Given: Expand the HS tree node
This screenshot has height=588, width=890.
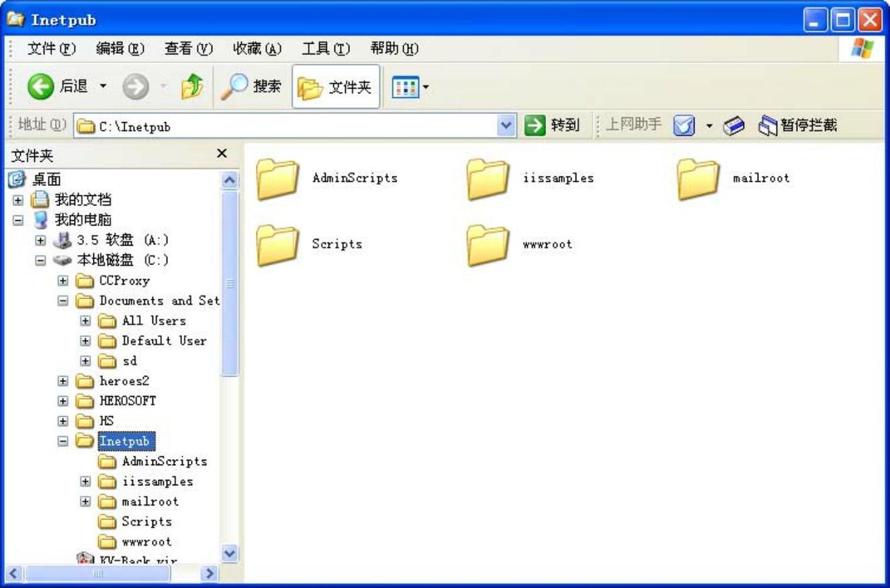Looking at the screenshot, I should [62, 422].
